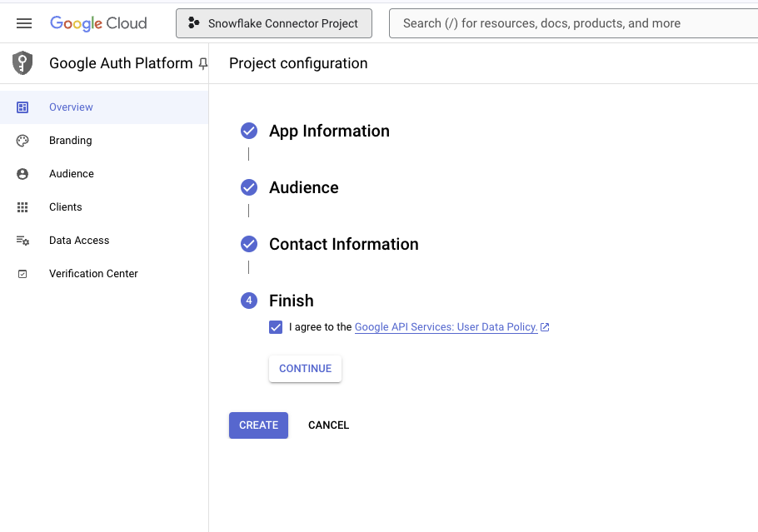Open the Google API Services User Data Policy link
Screen dimensions: 758x532
446,327
